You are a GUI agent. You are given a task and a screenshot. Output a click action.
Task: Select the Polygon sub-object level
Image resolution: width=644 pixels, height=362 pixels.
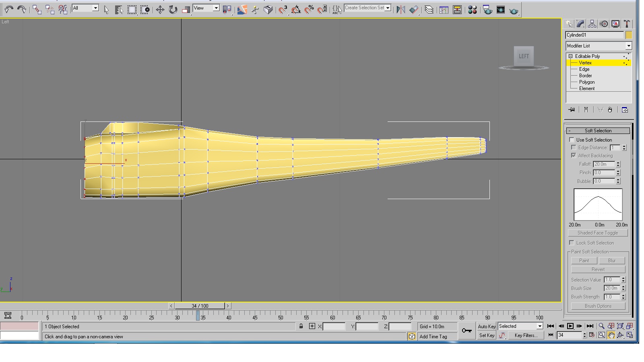(586, 82)
